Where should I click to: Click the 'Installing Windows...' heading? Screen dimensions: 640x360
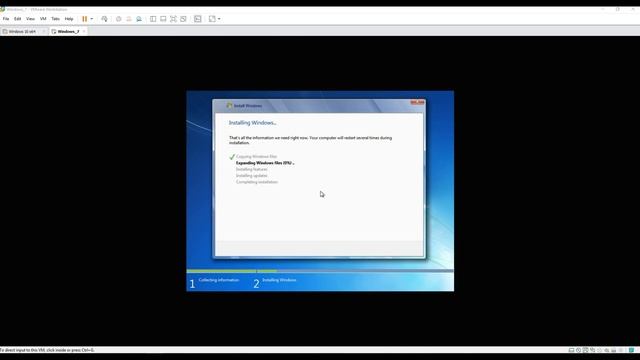(x=252, y=123)
